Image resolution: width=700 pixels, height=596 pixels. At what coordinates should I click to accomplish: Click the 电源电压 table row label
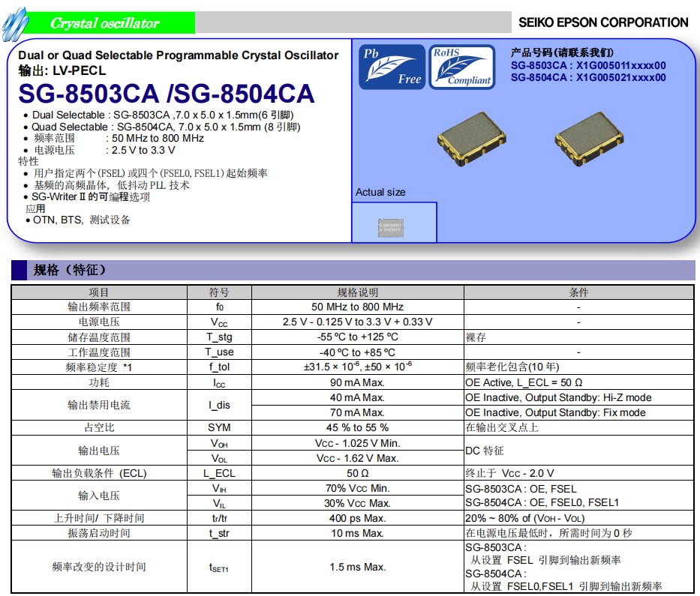click(99, 322)
